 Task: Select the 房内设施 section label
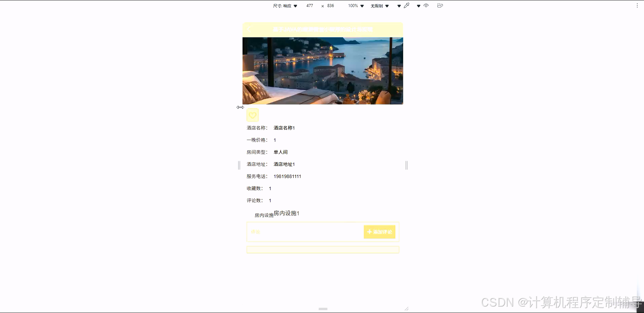click(264, 216)
